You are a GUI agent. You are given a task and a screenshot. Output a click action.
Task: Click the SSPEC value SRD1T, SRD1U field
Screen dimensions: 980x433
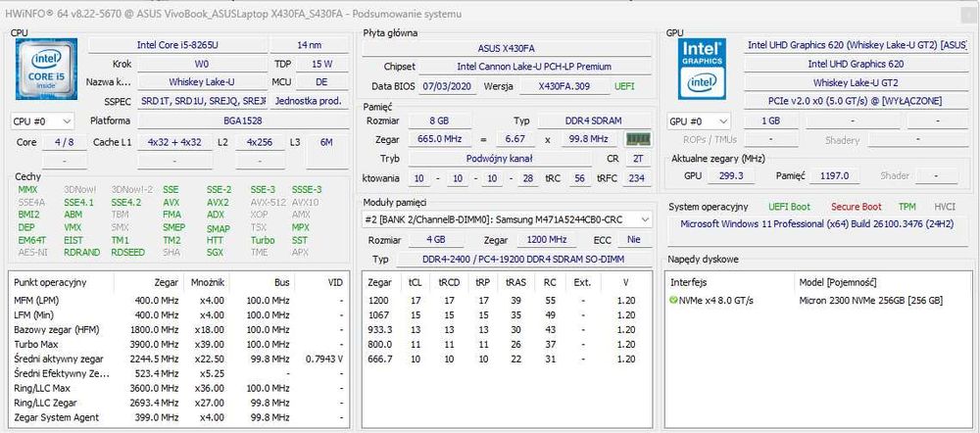click(201, 101)
